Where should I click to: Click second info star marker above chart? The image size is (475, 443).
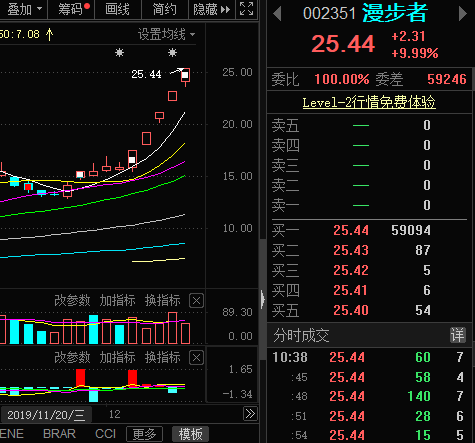click(x=172, y=52)
